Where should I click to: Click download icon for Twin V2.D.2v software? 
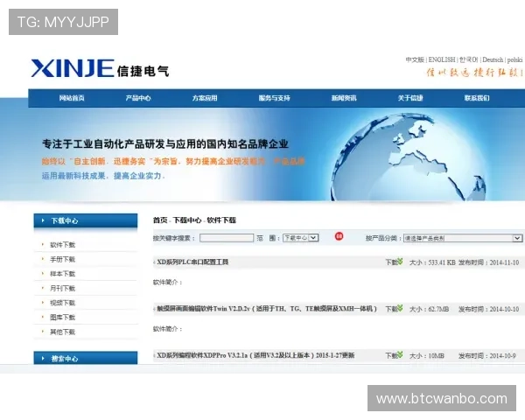pos(400,307)
